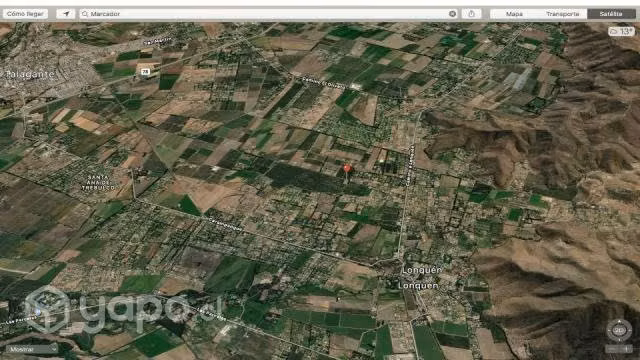
Task: Switch to the Transporte view
Action: pos(563,14)
